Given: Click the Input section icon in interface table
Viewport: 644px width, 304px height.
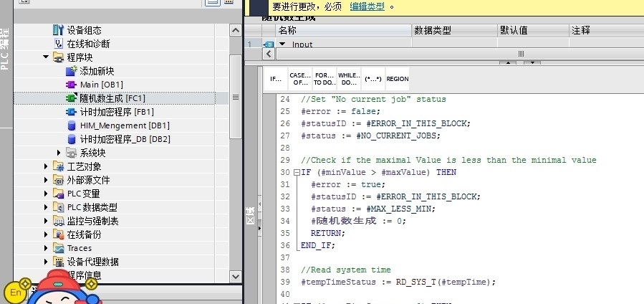Looking at the screenshot, I should pos(269,44).
